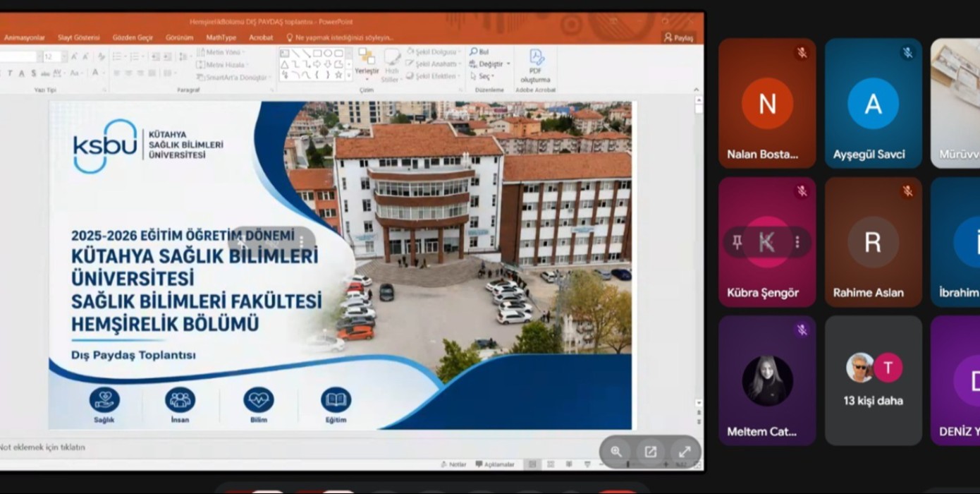This screenshot has height=494, width=980.
Task: Start the slideshow from the status bar
Action: point(587,464)
